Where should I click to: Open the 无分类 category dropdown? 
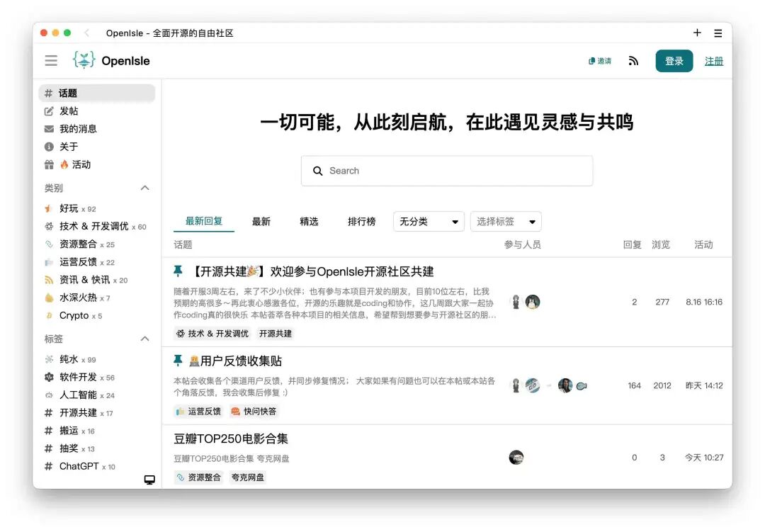click(429, 222)
